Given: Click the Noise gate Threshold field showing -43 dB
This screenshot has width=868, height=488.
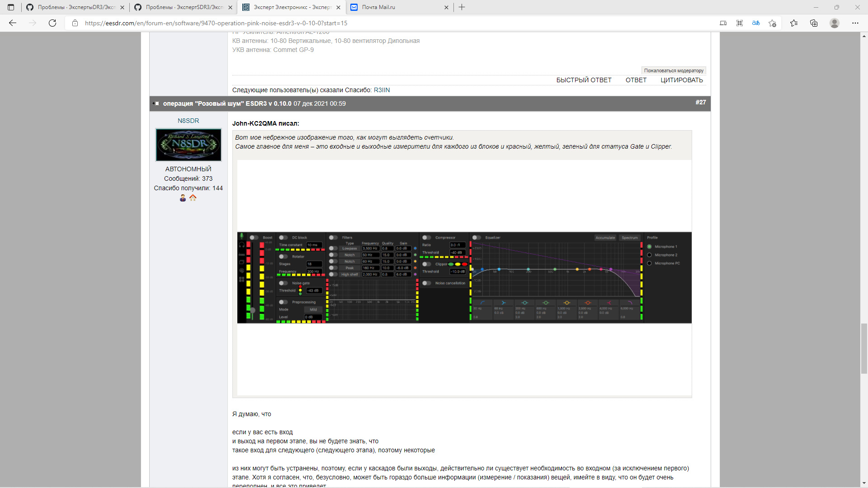Looking at the screenshot, I should click(x=314, y=291).
